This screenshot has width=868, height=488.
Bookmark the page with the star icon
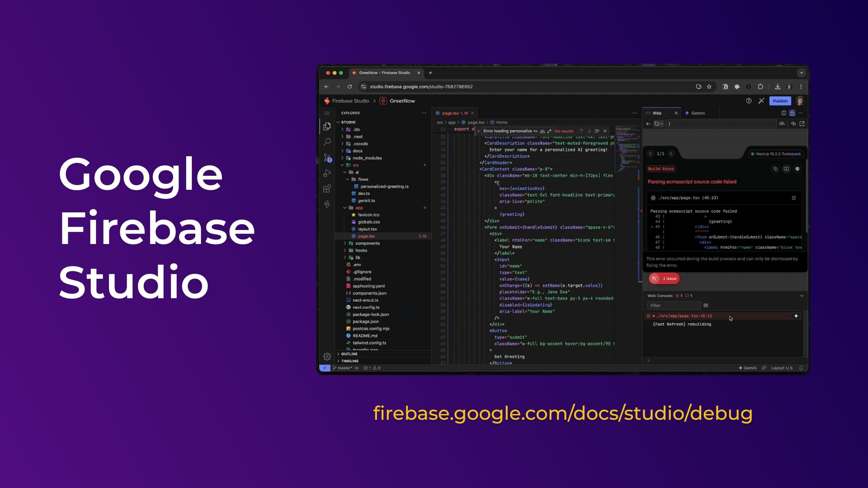(709, 87)
